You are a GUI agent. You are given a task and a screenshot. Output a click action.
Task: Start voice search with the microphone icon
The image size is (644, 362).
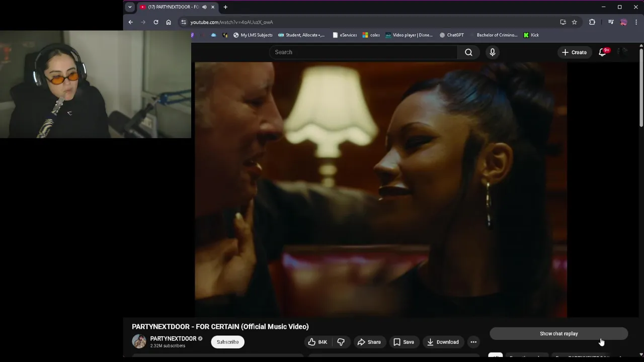click(x=493, y=52)
